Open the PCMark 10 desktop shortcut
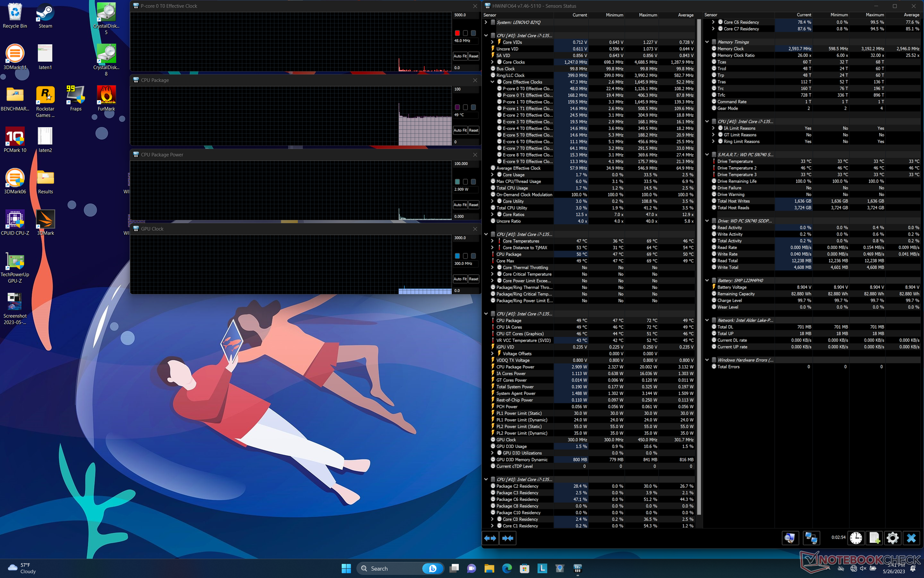924x578 pixels. tap(15, 140)
